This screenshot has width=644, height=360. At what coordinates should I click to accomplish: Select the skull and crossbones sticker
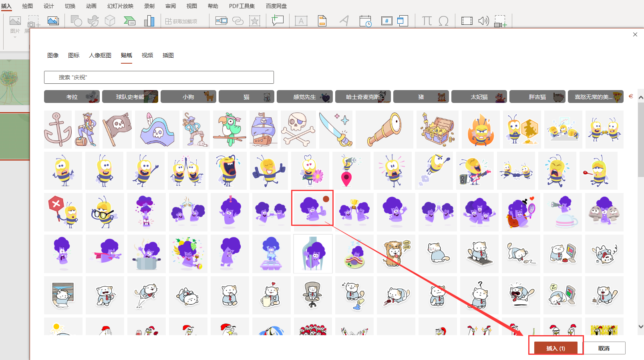pos(298,129)
